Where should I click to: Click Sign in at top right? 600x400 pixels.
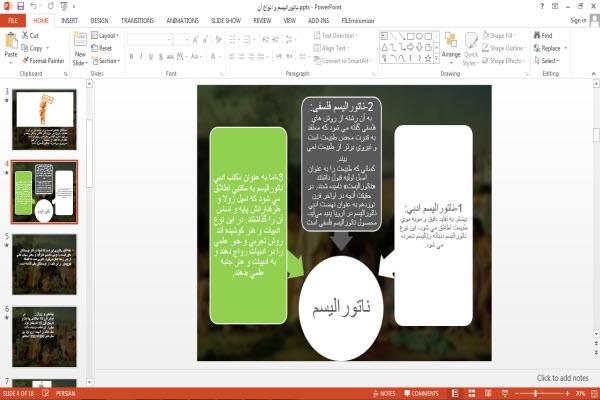578,20
